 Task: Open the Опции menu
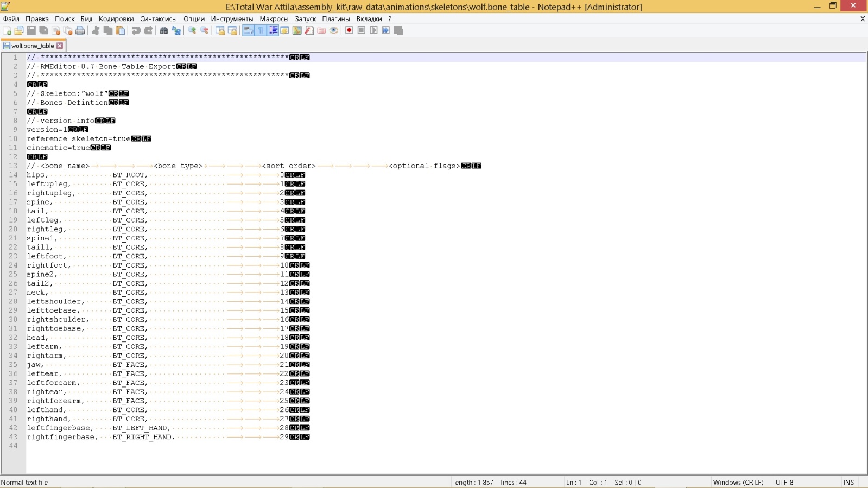click(194, 18)
